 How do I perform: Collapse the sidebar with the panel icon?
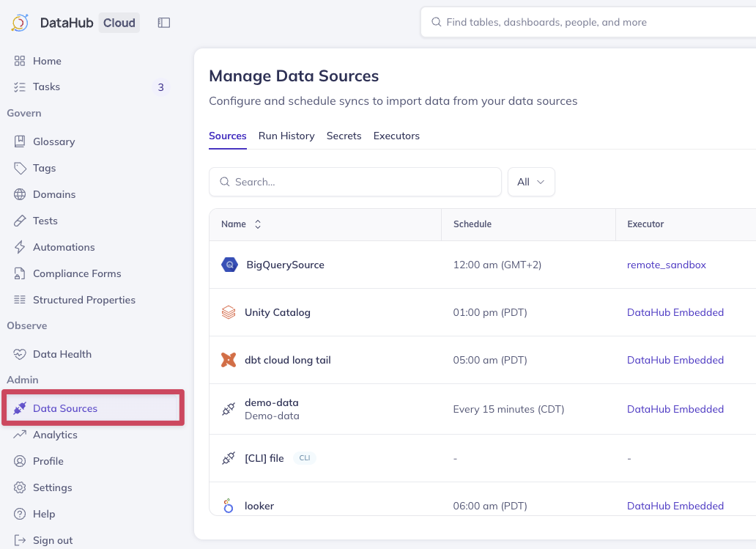[x=164, y=23]
